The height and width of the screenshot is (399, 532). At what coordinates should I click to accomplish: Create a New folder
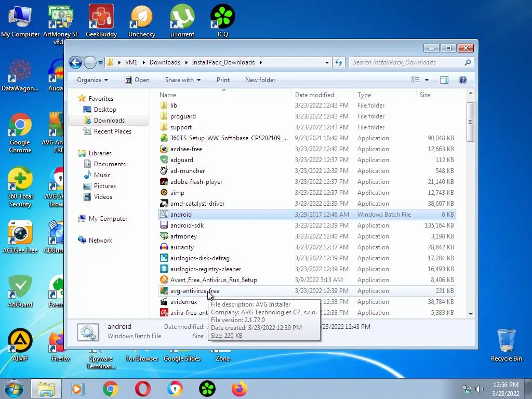click(x=260, y=80)
